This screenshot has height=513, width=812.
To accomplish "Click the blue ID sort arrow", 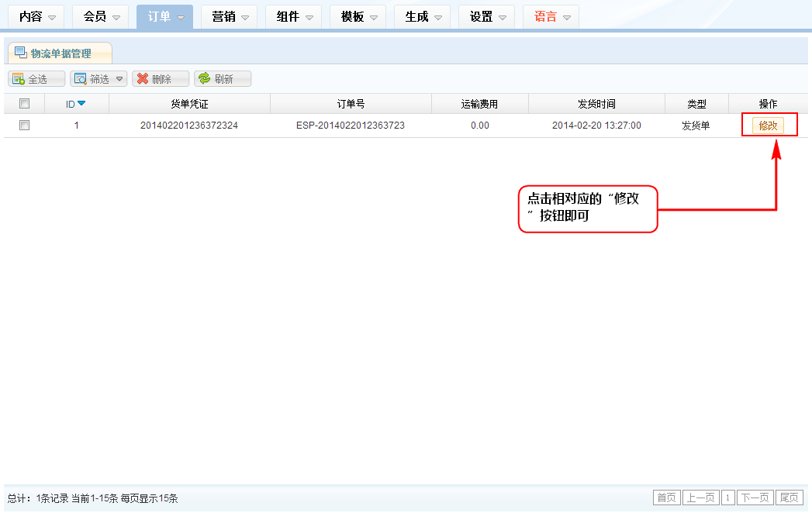I will pos(81,104).
